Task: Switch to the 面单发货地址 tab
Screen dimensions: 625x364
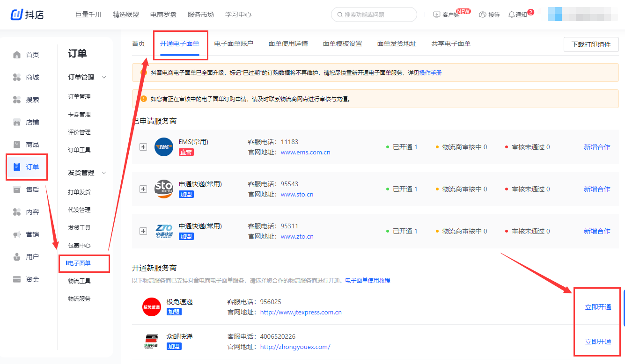Action: [397, 44]
